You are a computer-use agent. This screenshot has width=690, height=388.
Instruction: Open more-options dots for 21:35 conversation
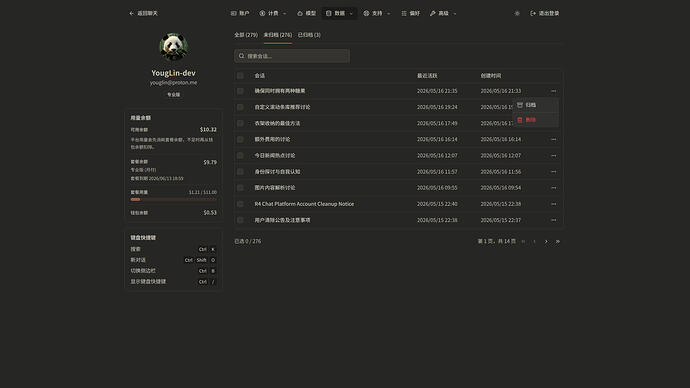point(554,91)
